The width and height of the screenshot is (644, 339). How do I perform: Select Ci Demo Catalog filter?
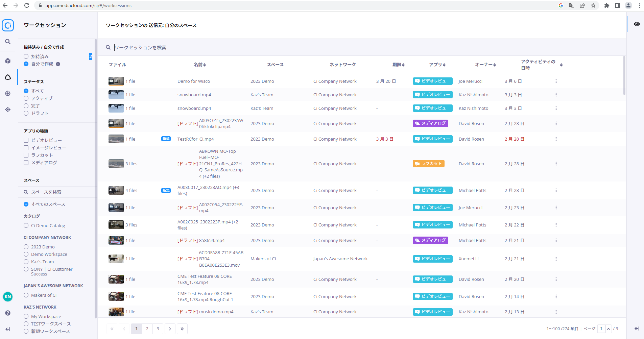click(x=26, y=225)
